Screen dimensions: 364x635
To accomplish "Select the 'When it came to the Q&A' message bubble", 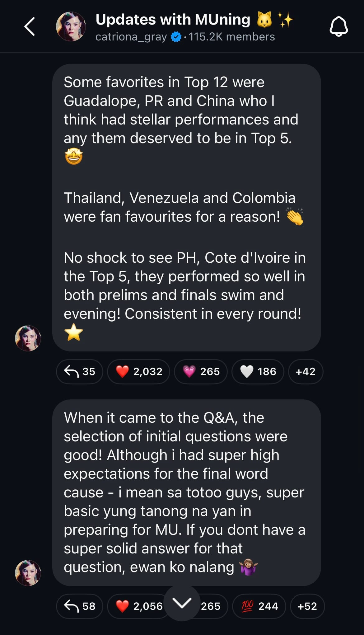I will (x=187, y=493).
